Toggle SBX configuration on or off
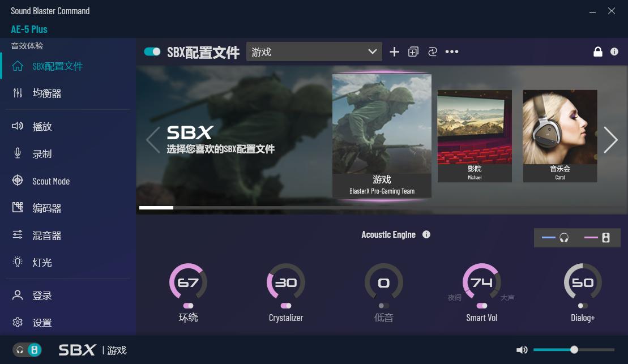 pyautogui.click(x=152, y=51)
